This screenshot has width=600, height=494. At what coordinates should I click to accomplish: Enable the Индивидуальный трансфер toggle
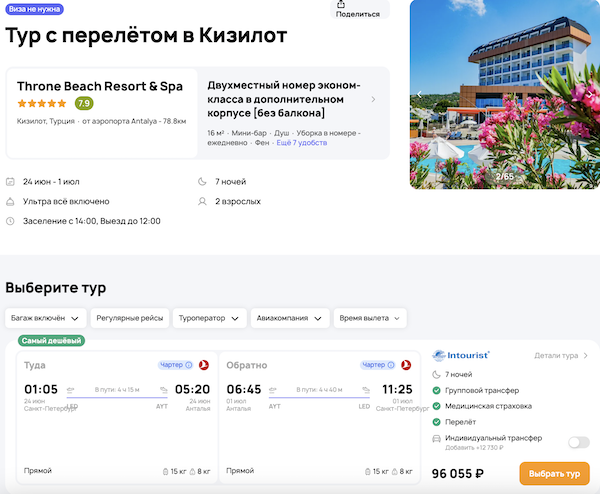point(578,442)
